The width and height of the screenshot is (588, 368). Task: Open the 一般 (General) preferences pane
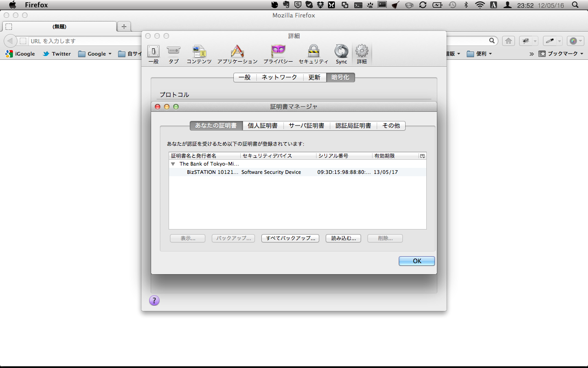click(x=153, y=54)
